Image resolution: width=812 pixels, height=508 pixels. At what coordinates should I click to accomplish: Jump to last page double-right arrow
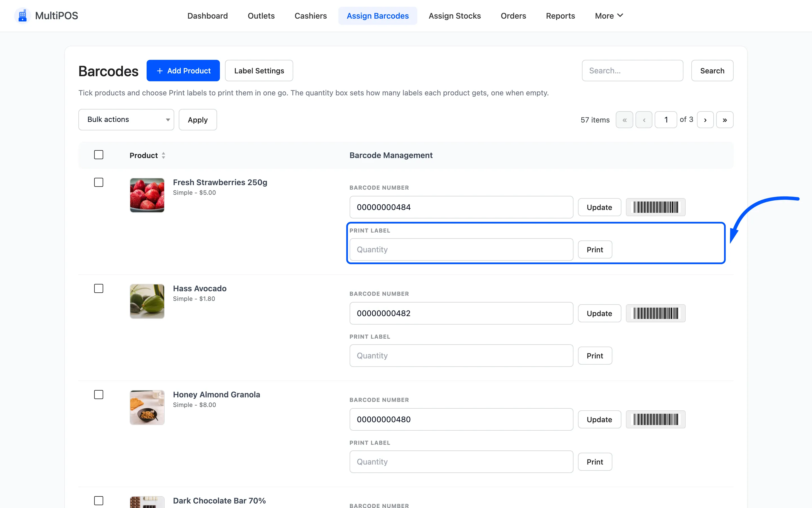point(724,120)
